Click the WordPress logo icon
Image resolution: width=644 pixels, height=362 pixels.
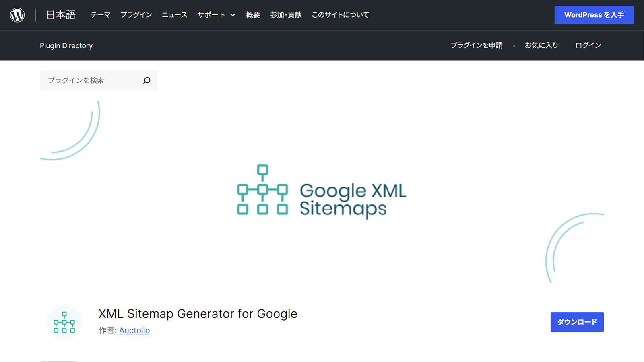(x=17, y=15)
